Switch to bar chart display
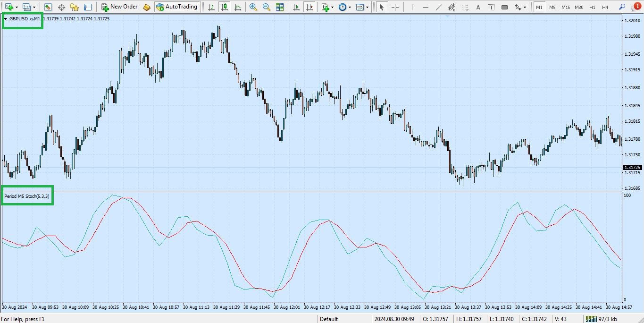Screen dimensions: 644x323 (x=211, y=7)
